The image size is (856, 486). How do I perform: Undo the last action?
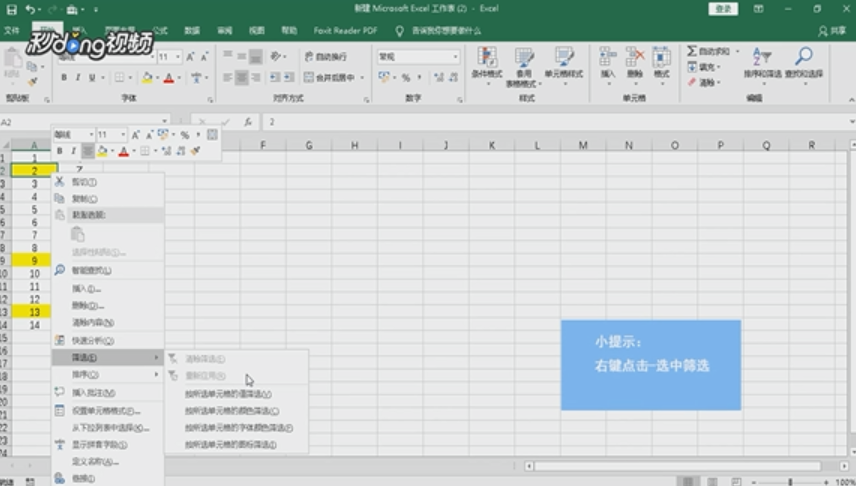(30, 9)
